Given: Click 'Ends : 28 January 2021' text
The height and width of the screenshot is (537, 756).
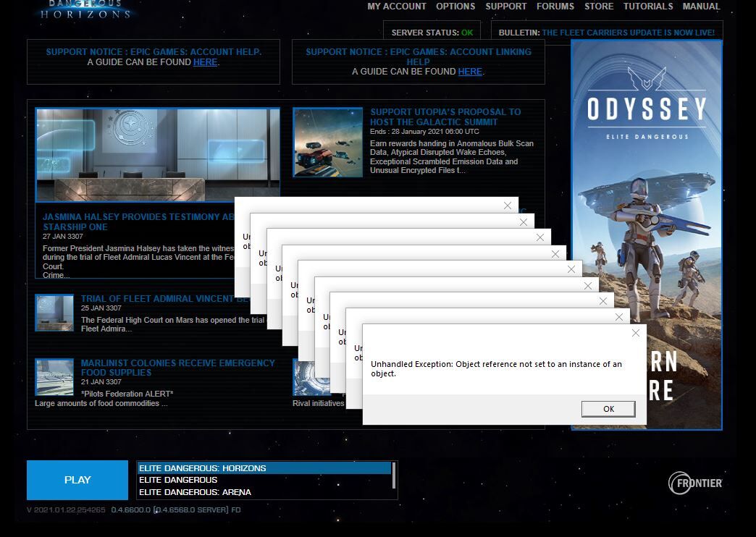Looking at the screenshot, I should pos(425,132).
